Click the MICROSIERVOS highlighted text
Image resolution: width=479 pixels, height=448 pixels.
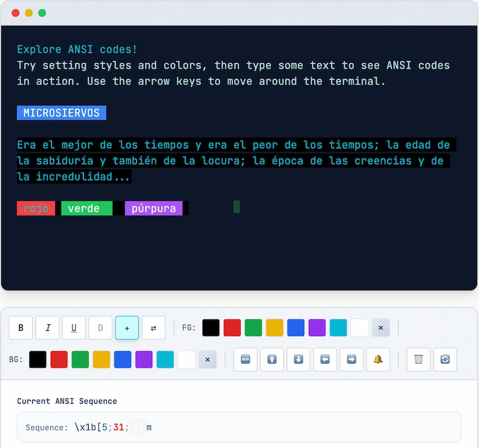coord(62,113)
